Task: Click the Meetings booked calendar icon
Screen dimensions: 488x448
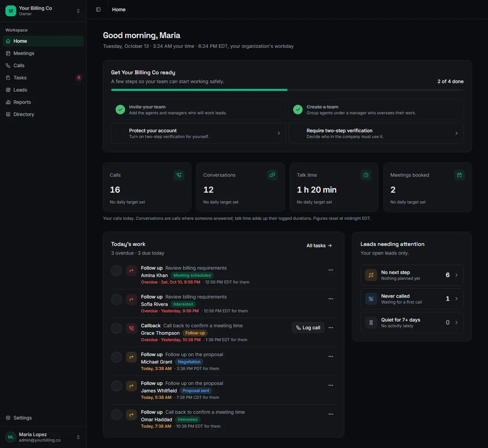Action: (x=459, y=175)
